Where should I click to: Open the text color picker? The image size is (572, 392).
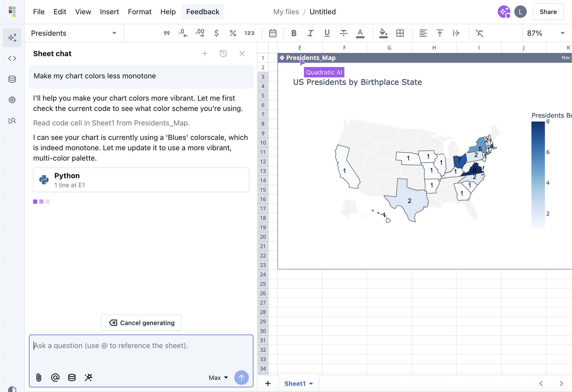(360, 33)
